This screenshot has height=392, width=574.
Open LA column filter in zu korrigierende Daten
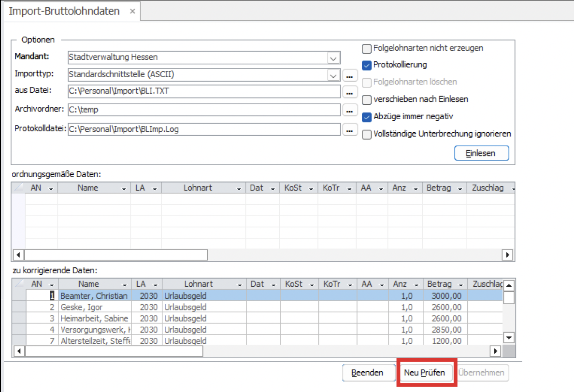click(x=156, y=285)
